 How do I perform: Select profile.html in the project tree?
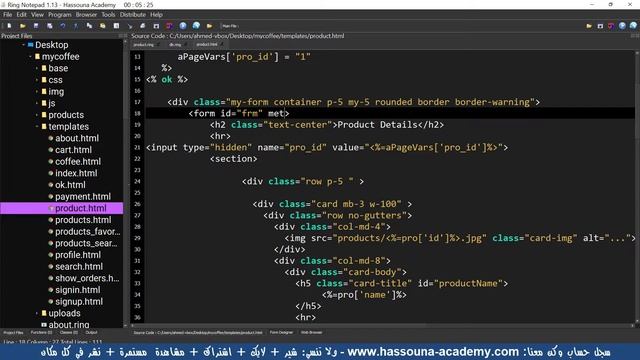[78, 255]
